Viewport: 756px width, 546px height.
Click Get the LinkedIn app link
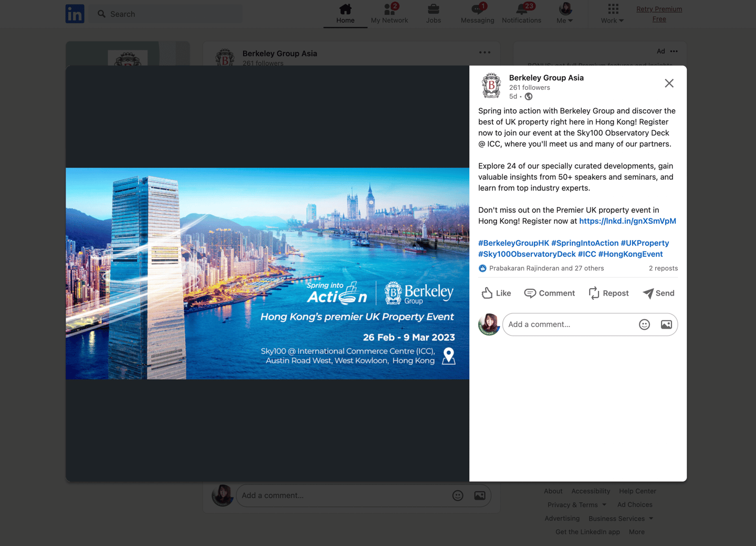pos(587,532)
